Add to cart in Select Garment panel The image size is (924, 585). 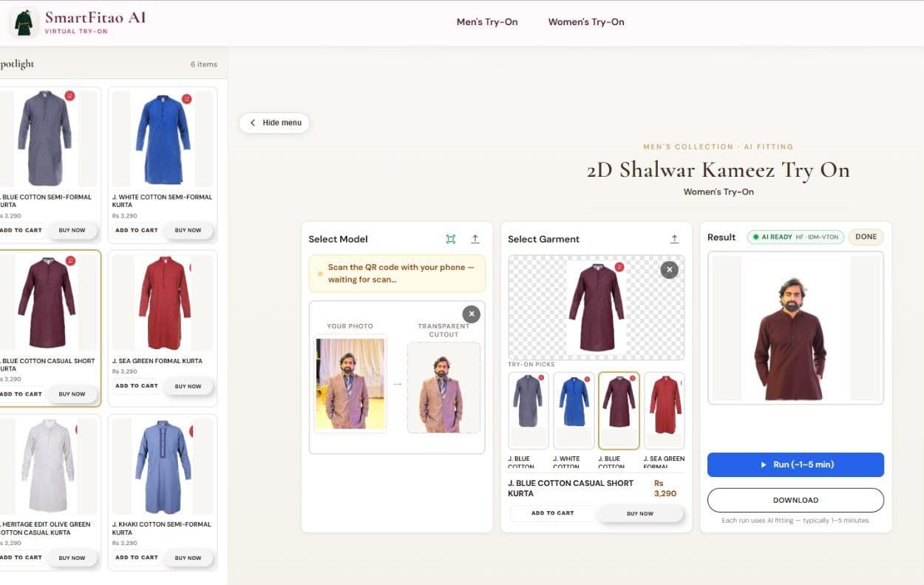[x=552, y=513]
